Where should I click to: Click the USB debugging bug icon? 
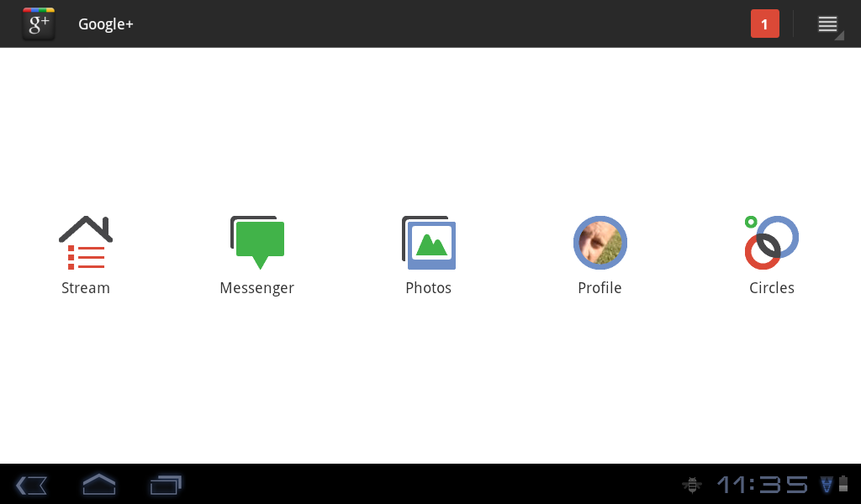tap(692, 485)
